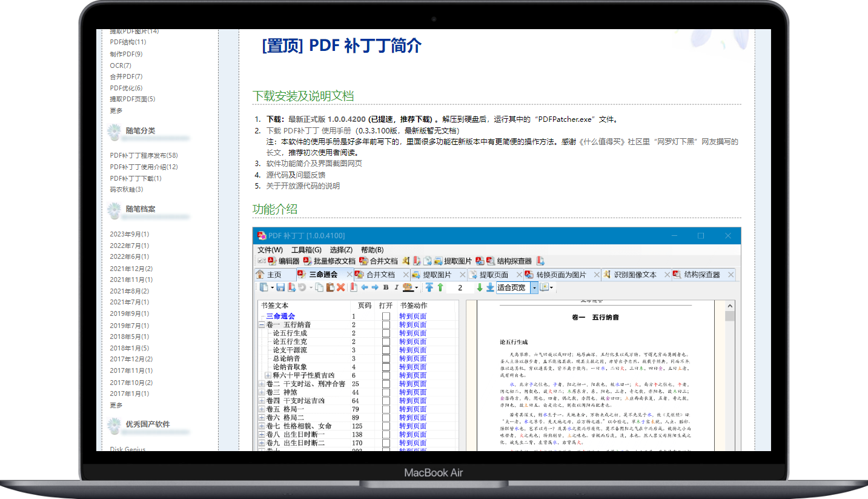Viewport: 868px width, 499px height.
Task: Click the PDF preview vertical scrollbar
Action: pos(730,376)
